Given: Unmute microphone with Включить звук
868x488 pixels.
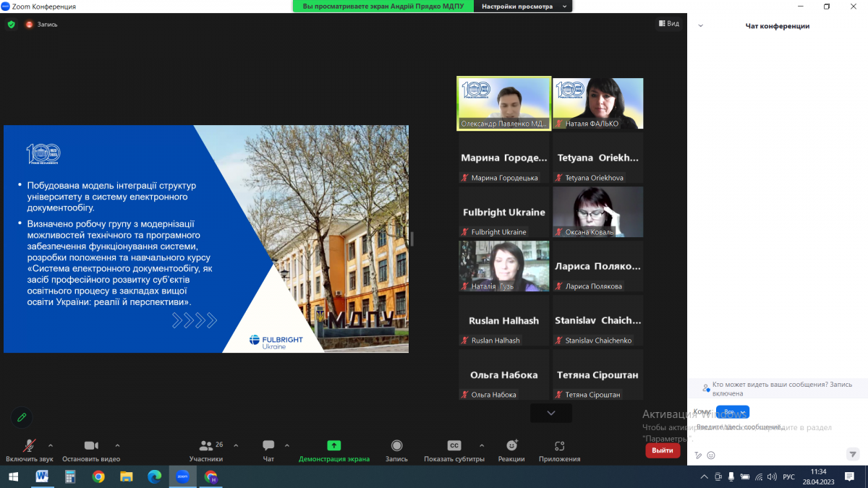Looking at the screenshot, I should (x=30, y=446).
